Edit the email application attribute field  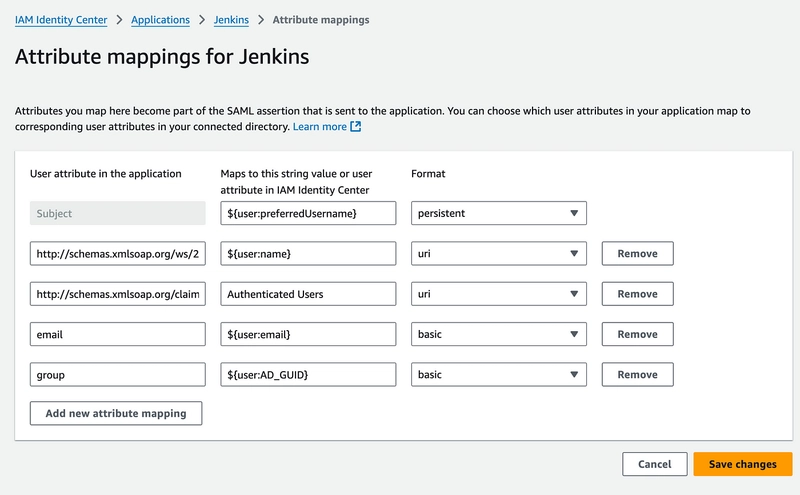coord(118,334)
